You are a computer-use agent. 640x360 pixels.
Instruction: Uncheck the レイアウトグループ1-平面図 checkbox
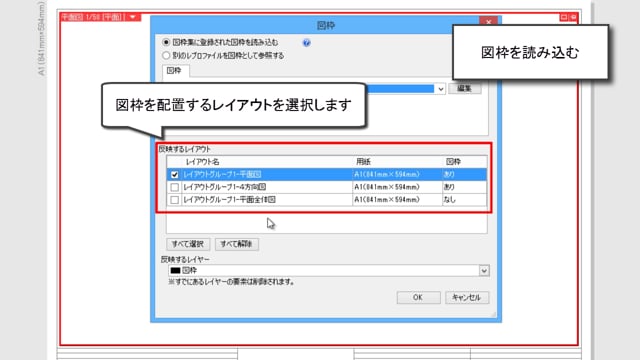175,174
